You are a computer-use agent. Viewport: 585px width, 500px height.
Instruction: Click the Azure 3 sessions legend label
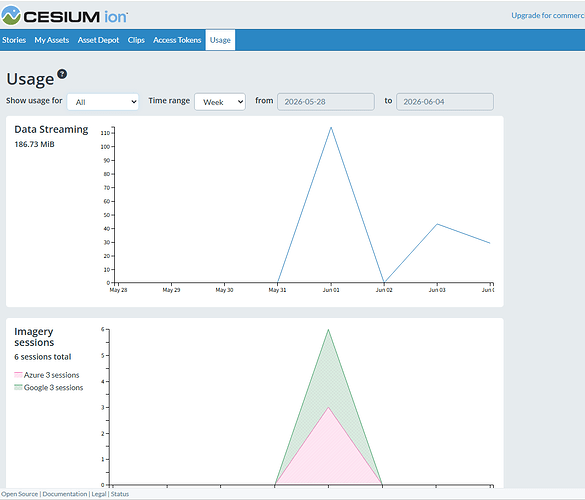point(51,375)
